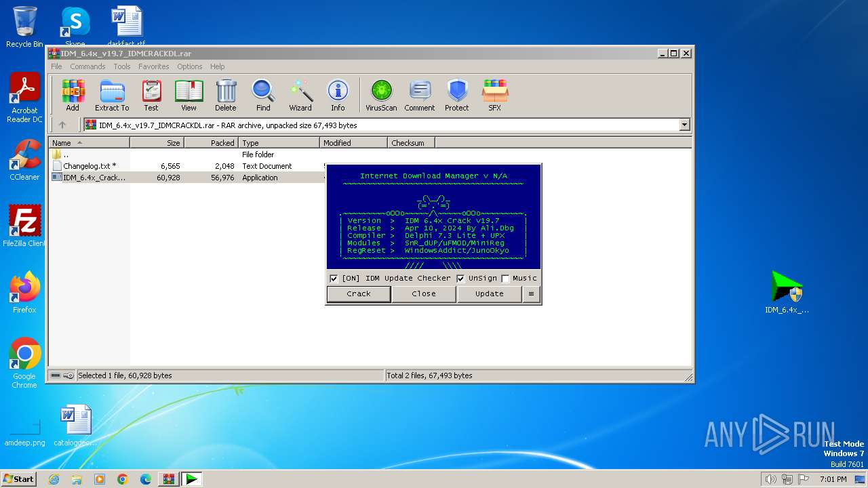Open Windows Media Player taskbar icon

point(100,479)
